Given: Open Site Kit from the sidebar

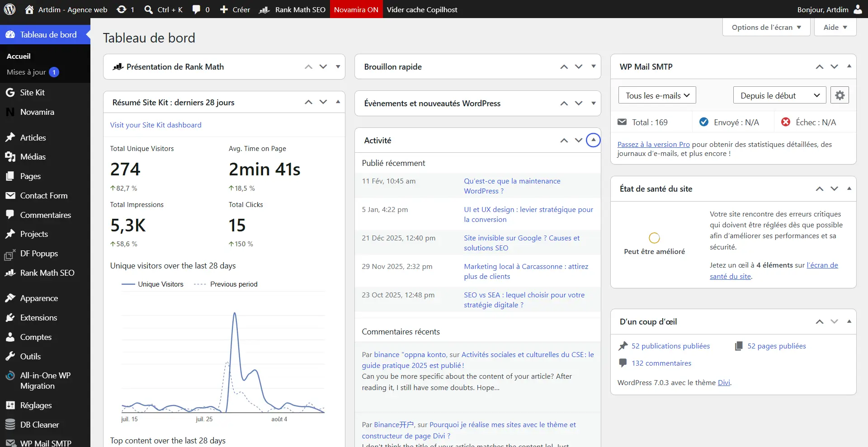Looking at the screenshot, I should click(x=45, y=93).
